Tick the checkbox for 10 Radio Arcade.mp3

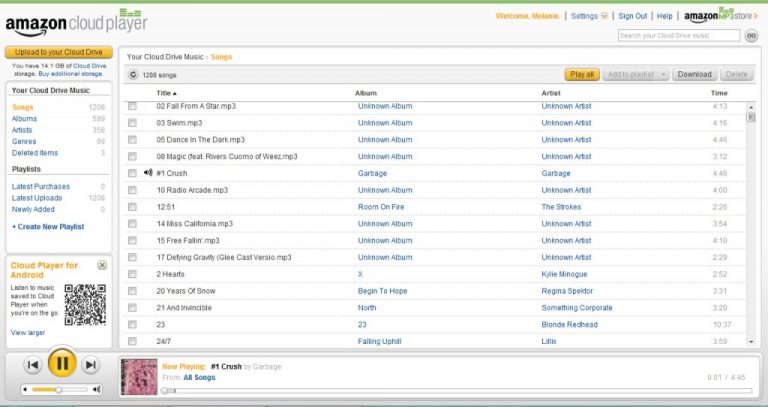[x=132, y=190]
